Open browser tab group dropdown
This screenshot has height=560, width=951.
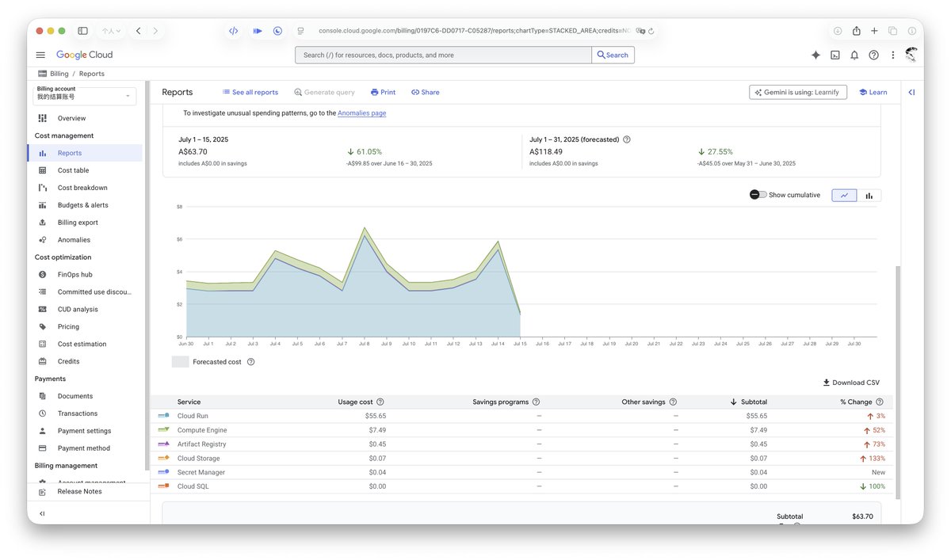pyautogui.click(x=112, y=31)
